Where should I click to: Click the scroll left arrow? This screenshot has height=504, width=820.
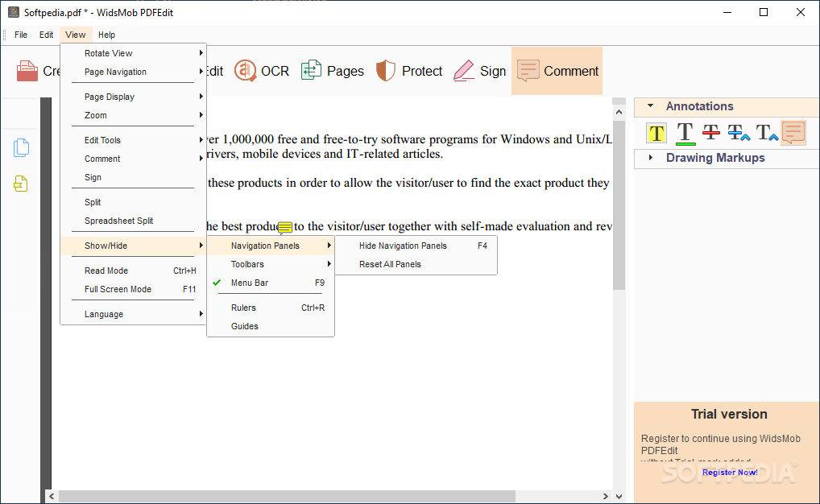pyautogui.click(x=52, y=496)
